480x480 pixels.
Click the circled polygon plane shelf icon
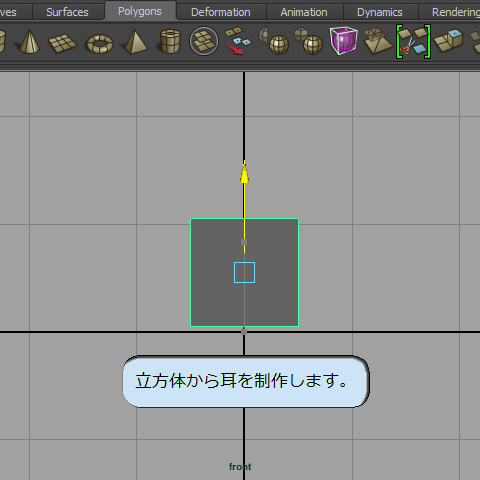(x=204, y=41)
